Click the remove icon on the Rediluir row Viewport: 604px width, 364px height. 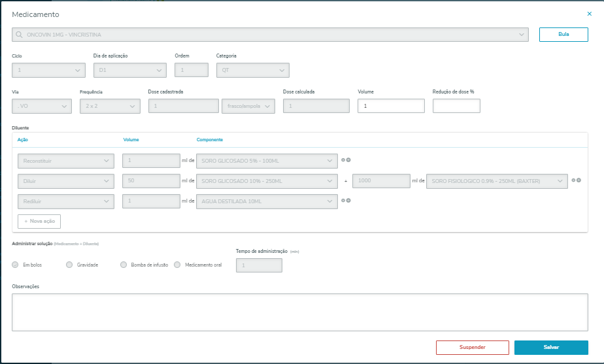[343, 200]
